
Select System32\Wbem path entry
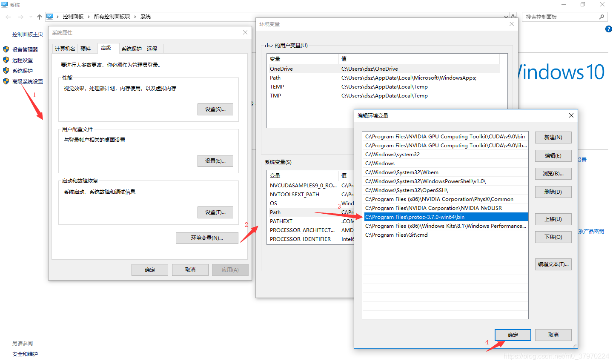[x=445, y=172]
